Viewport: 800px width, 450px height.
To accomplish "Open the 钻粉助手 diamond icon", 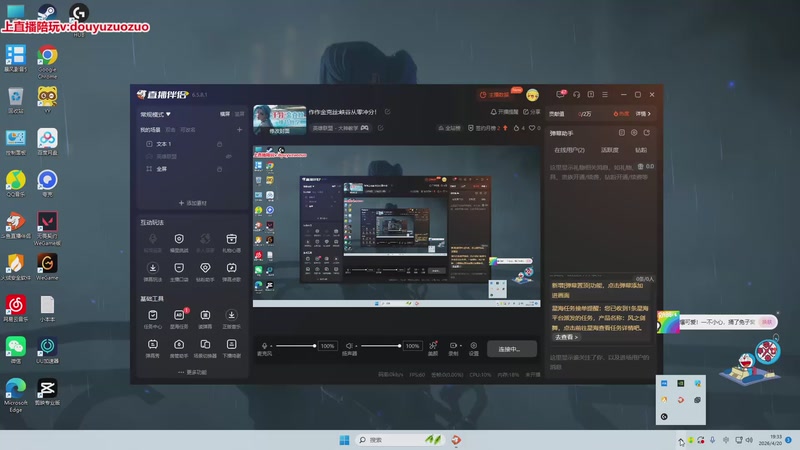I will pyautogui.click(x=205, y=268).
